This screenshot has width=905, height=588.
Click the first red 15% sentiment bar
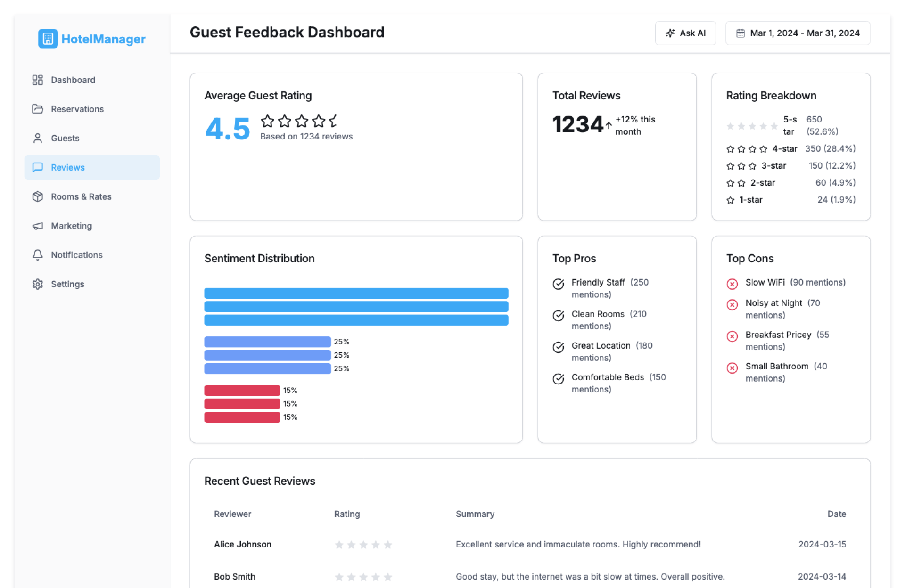(242, 390)
